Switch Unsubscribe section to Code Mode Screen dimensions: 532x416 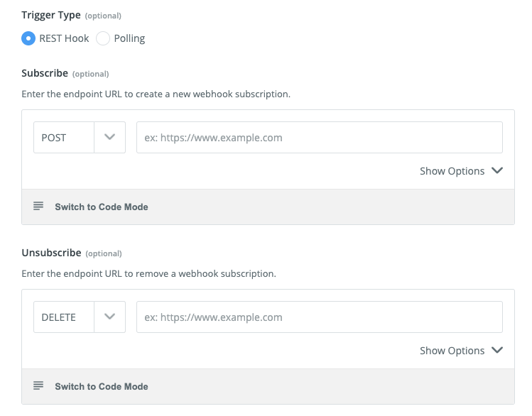point(101,387)
